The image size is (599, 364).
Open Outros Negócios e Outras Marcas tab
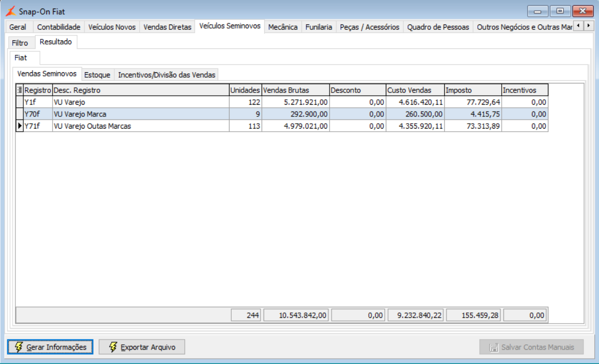point(524,27)
